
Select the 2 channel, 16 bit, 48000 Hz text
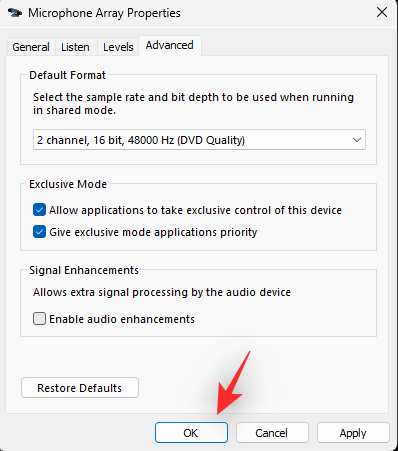point(141,140)
